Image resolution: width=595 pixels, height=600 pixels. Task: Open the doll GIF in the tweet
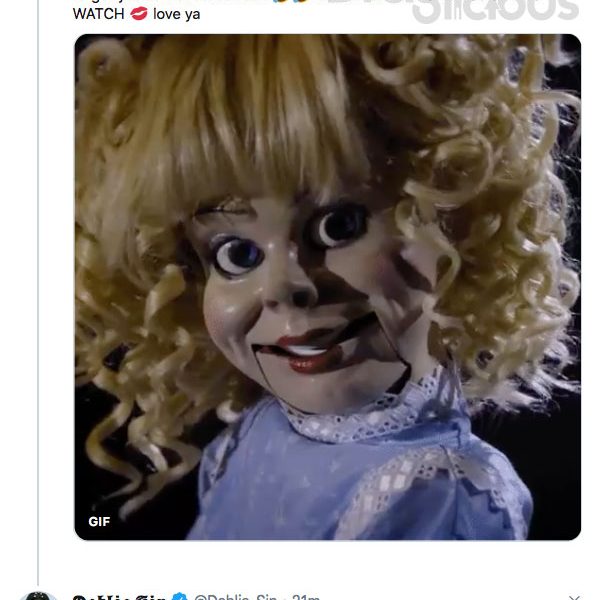tap(328, 287)
